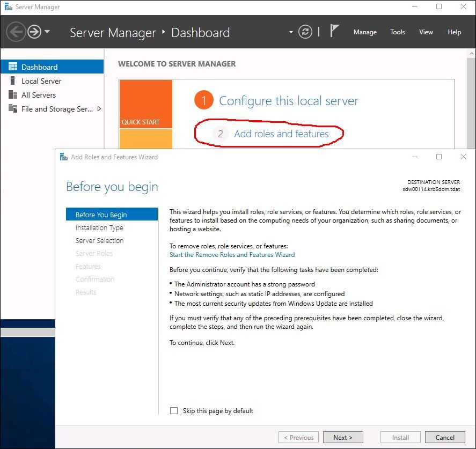476x449 pixels.
Task: Click the Before you begin heading
Action: [112, 187]
